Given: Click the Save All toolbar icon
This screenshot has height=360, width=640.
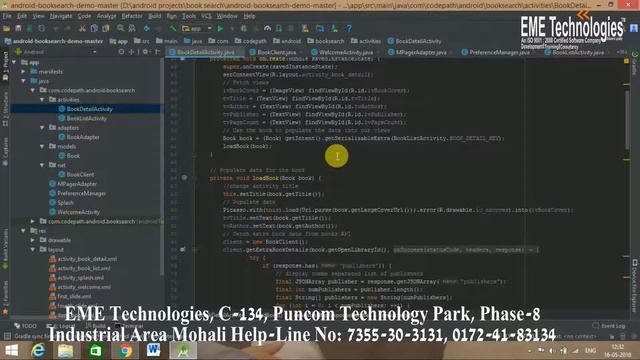Looking at the screenshot, I should point(18,28).
